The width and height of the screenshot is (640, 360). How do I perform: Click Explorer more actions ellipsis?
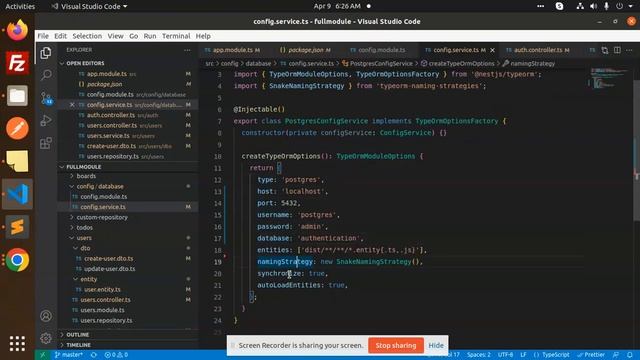187,50
